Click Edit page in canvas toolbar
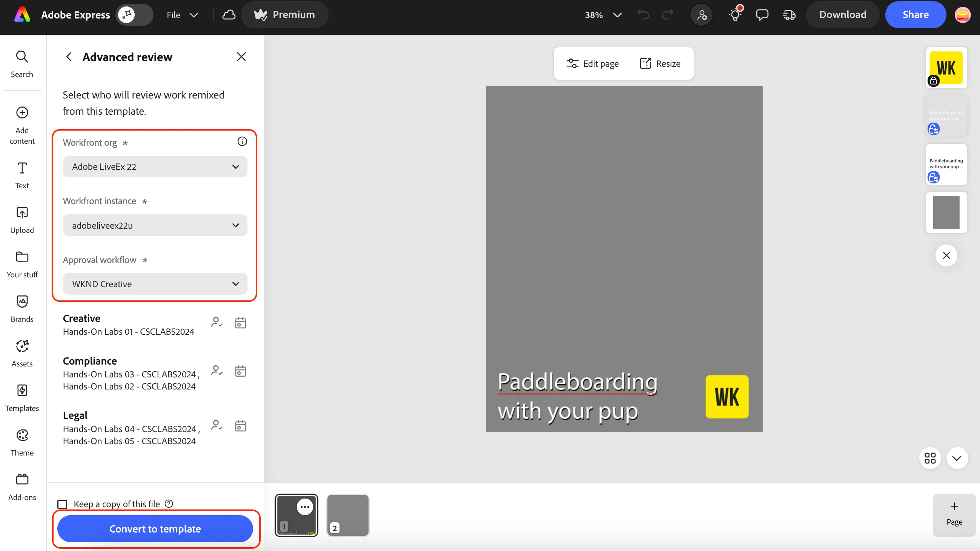Viewport: 980px width, 551px height. (x=592, y=63)
